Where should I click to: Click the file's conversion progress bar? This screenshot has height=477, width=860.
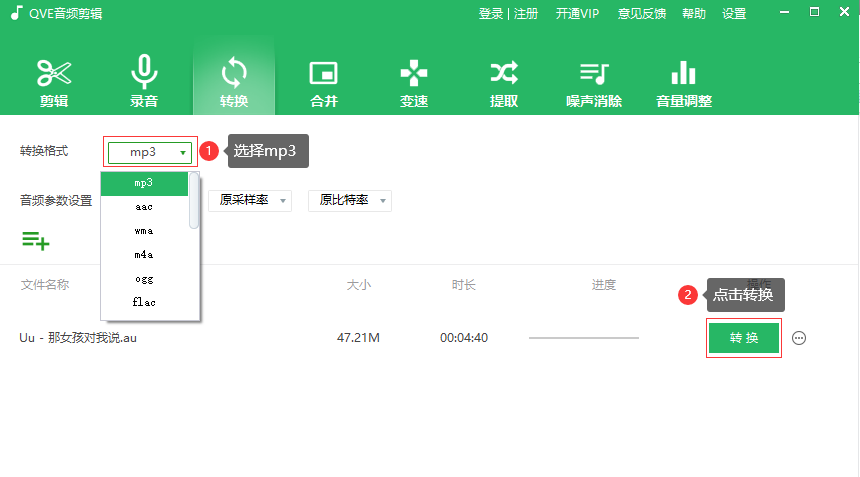tap(584, 338)
